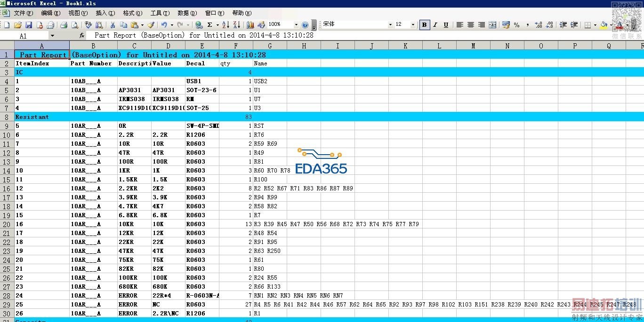Run the spelling check tool
Viewport: 644px width, 322px height.
point(88,24)
